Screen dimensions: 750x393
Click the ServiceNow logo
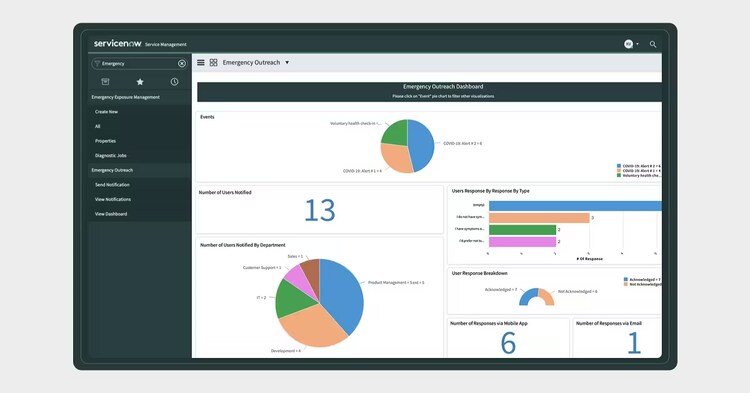pyautogui.click(x=118, y=44)
